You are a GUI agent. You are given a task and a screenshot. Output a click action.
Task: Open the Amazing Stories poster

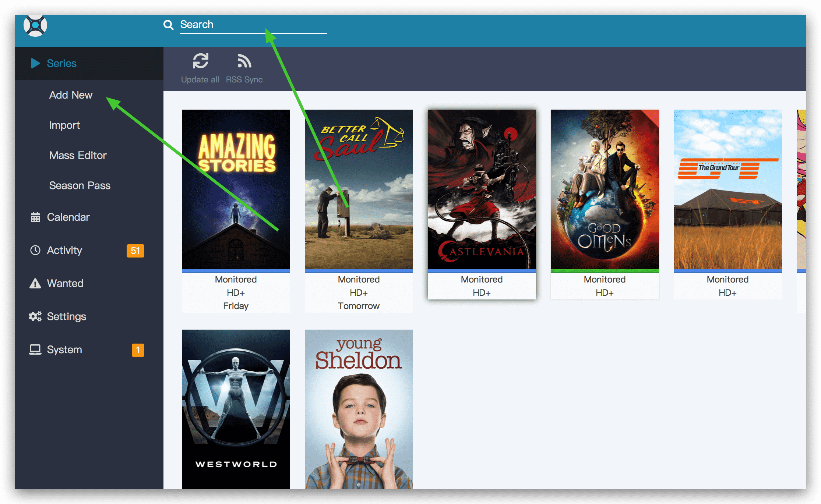point(236,189)
